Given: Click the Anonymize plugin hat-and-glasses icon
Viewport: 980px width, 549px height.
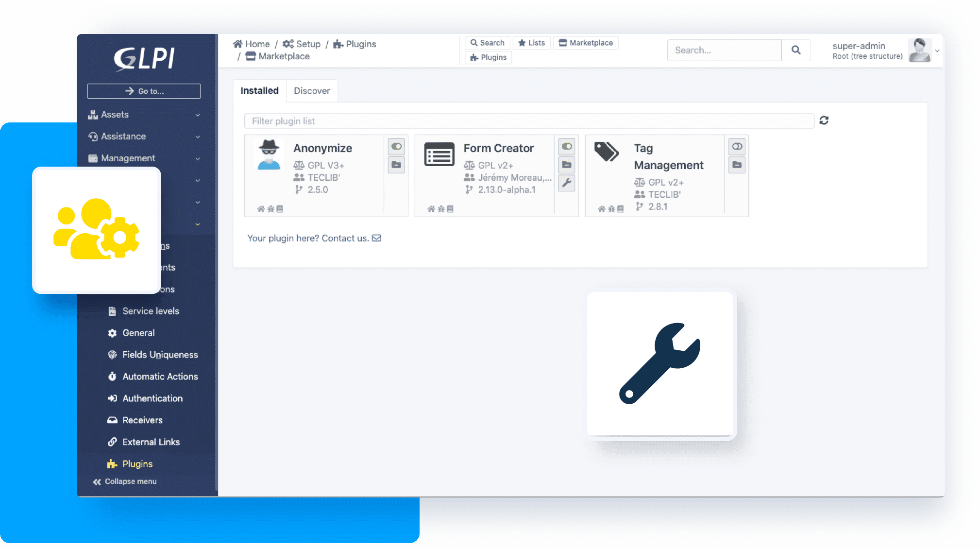Looking at the screenshot, I should (x=269, y=154).
